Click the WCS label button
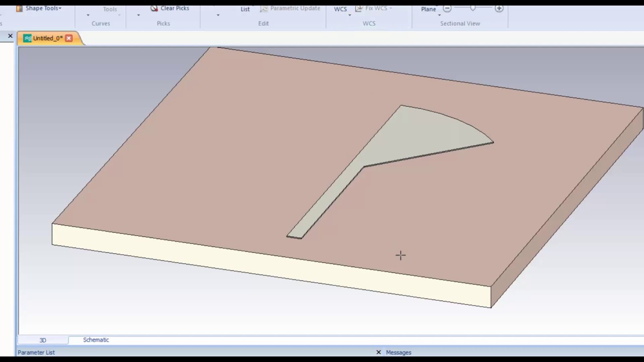Image resolution: width=644 pixels, height=362 pixels. (x=340, y=9)
